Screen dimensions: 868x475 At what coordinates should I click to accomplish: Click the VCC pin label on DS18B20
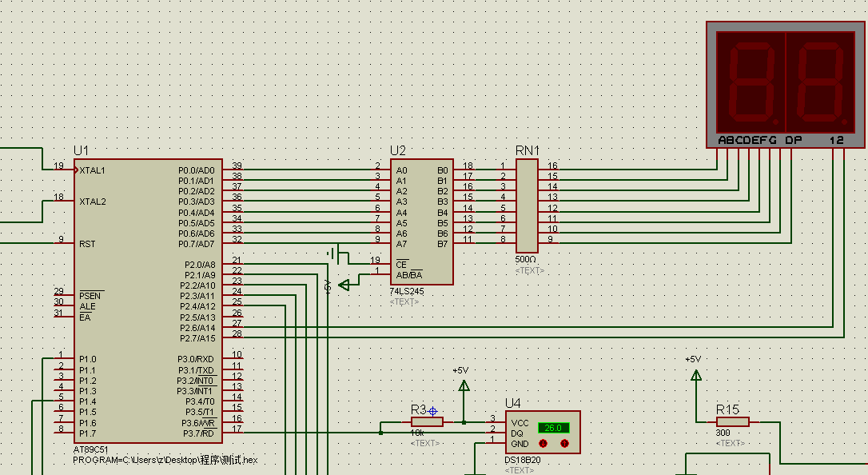pyautogui.click(x=520, y=423)
